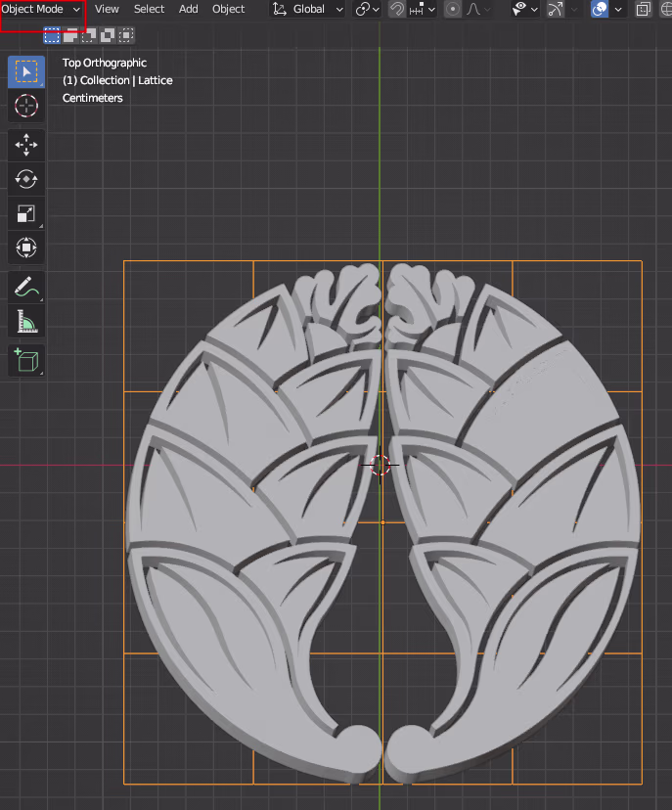Toggle viewport gizmos display

pos(556,10)
